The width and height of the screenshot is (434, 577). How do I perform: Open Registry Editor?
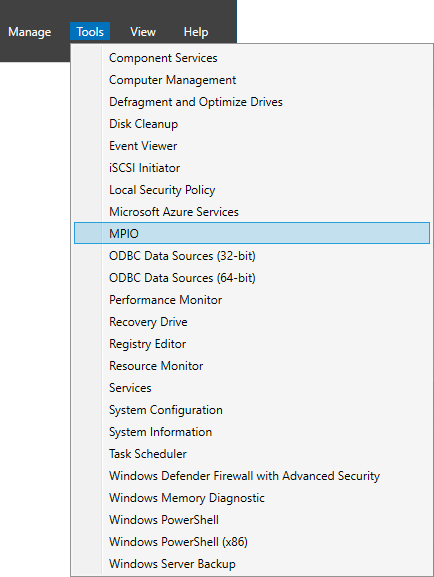coord(252,344)
